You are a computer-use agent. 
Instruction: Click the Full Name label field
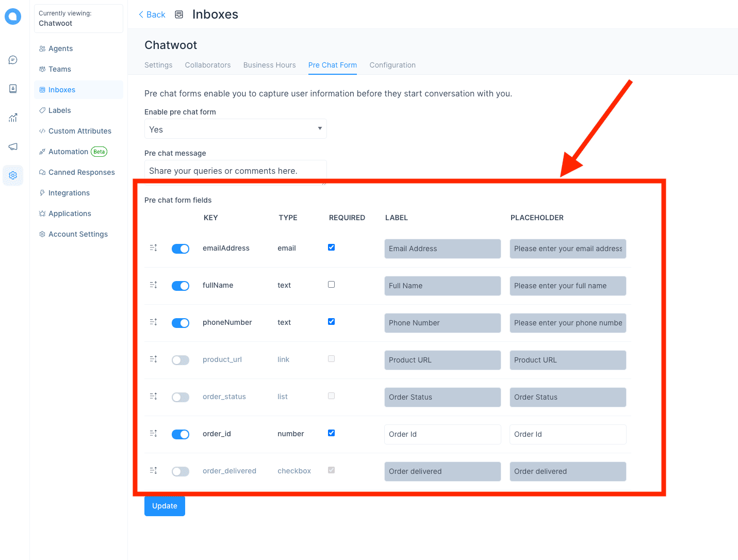click(442, 286)
